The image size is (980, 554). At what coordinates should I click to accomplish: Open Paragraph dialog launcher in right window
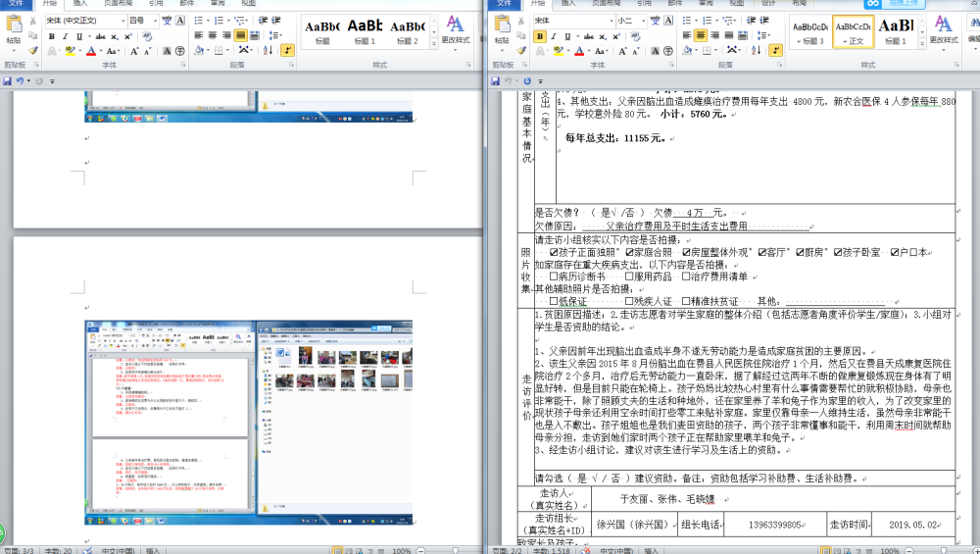click(x=779, y=65)
